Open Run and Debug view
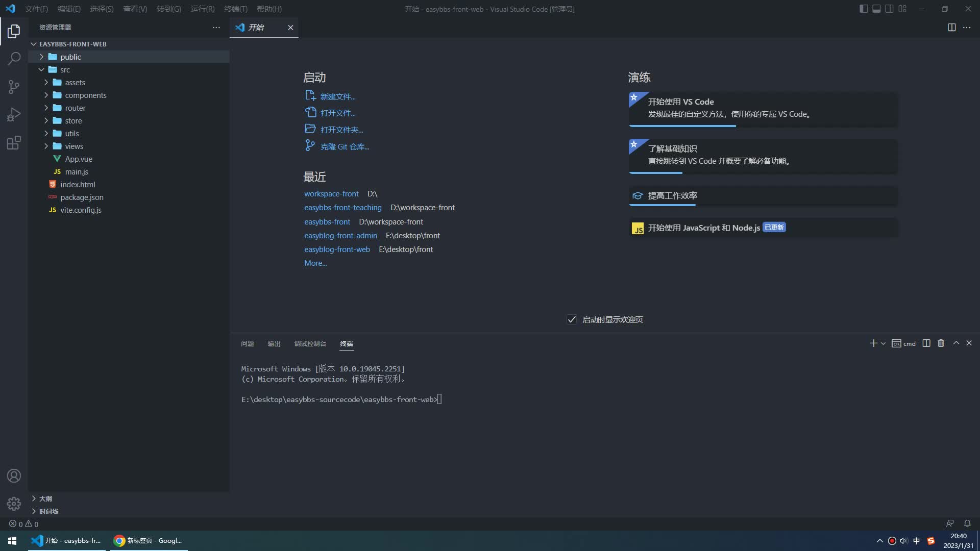This screenshot has height=551, width=980. click(14, 115)
